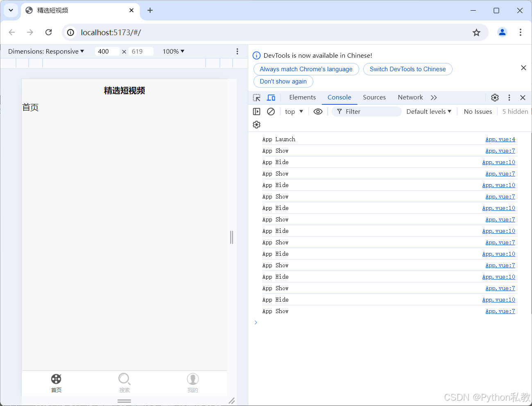
Task: Click the App Launch console message
Action: 278,140
